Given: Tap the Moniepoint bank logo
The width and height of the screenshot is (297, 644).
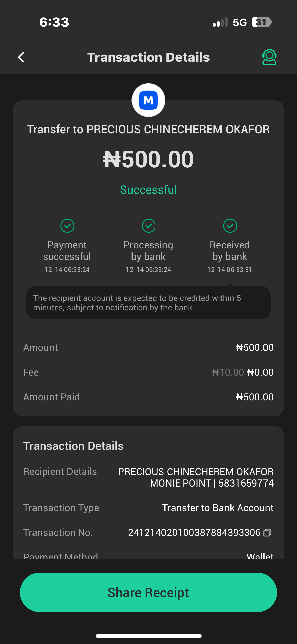Looking at the screenshot, I should click(x=148, y=100).
